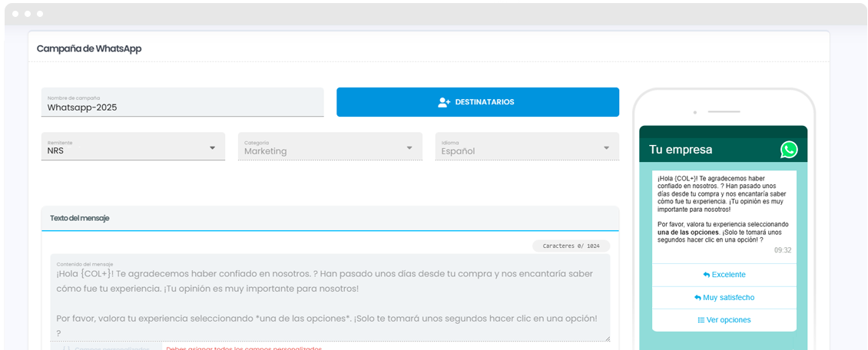The width and height of the screenshot is (868, 350).
Task: Click the Tu empresa header text
Action: pos(681,150)
